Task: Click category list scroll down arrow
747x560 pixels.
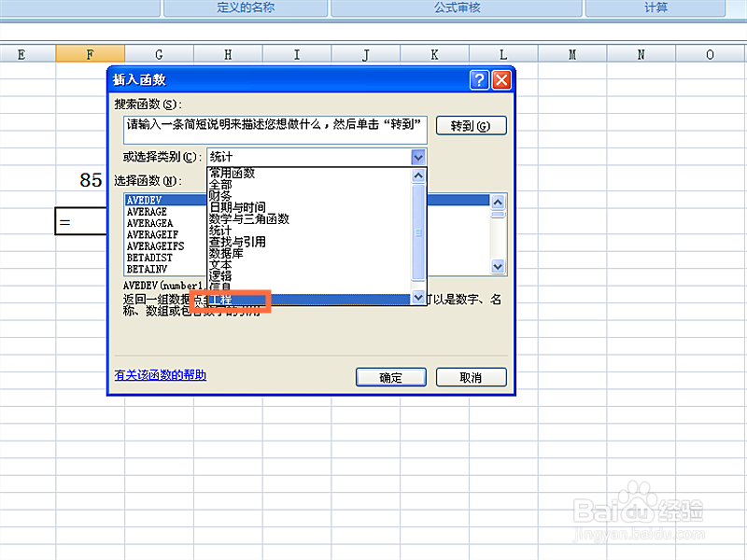Action: (x=418, y=297)
